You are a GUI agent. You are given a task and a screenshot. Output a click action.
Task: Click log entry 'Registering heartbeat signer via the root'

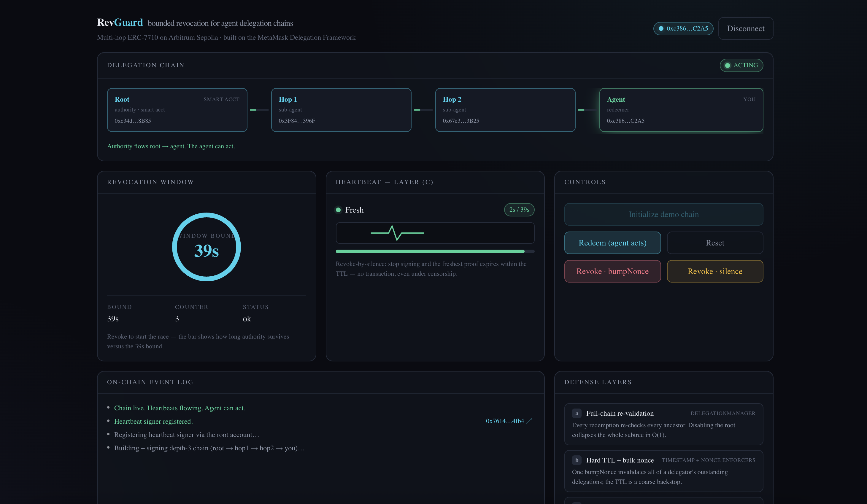186,435
